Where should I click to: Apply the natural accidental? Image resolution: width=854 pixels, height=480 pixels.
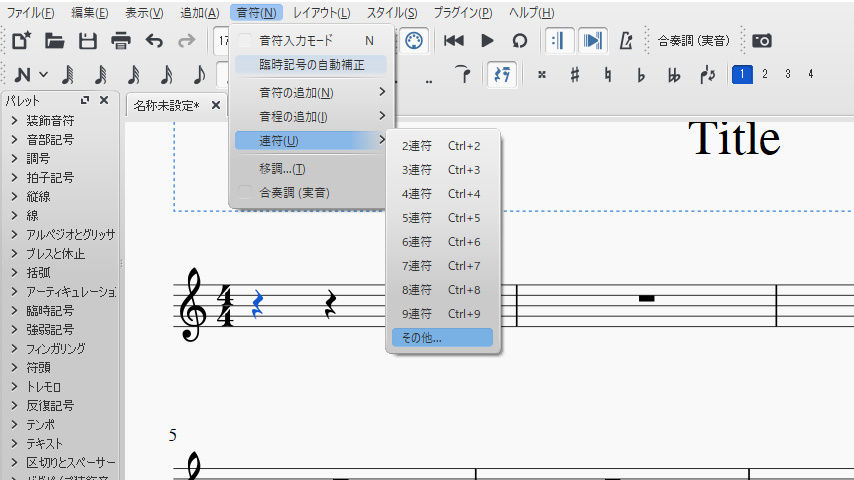click(608, 75)
